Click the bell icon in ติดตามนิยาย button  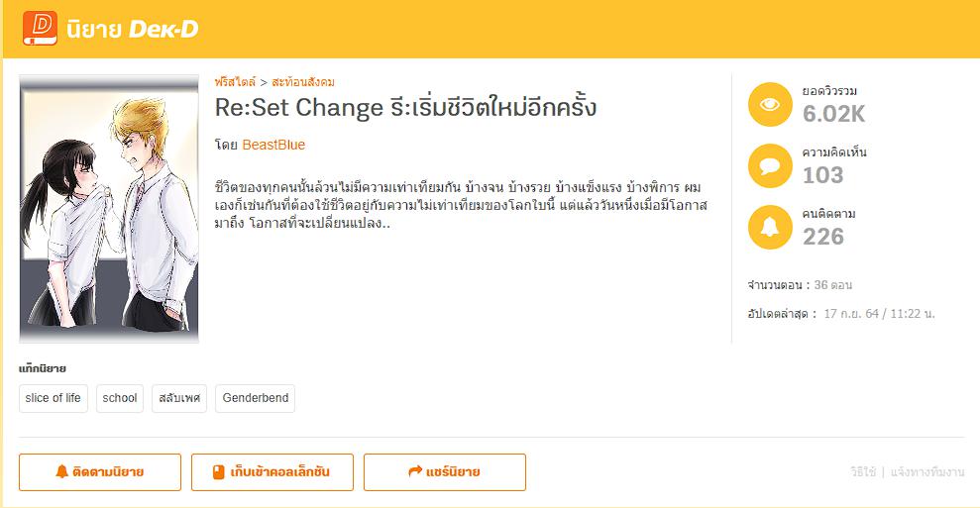tap(61, 472)
